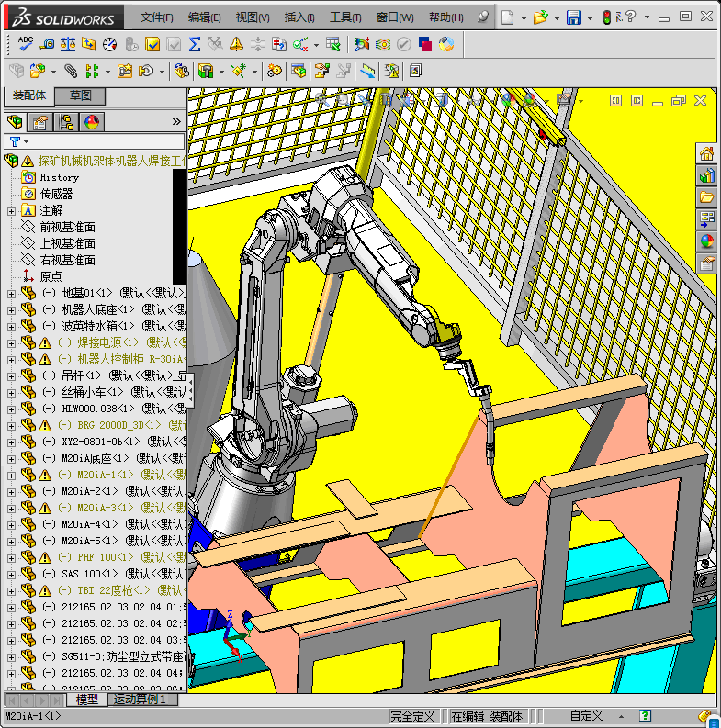Image resolution: width=721 pixels, height=728 pixels.
Task: Switch to the 草图 tab
Action: 80,96
